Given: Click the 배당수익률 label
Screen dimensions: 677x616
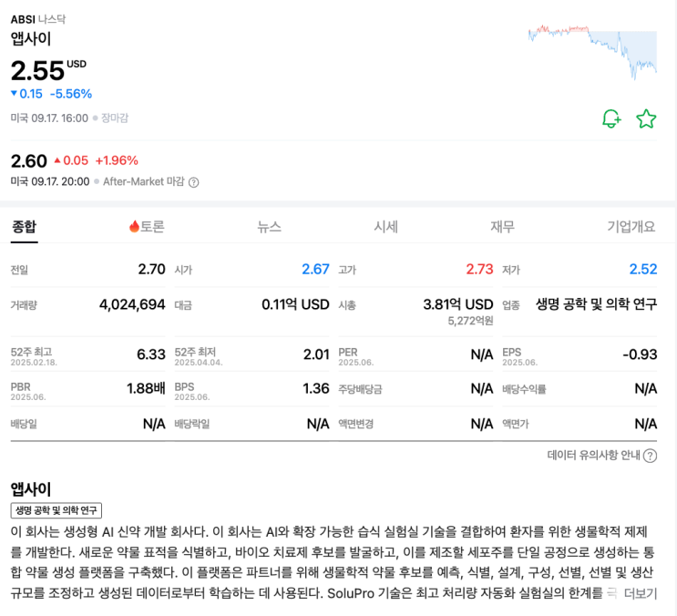Looking at the screenshot, I should pos(524,390).
